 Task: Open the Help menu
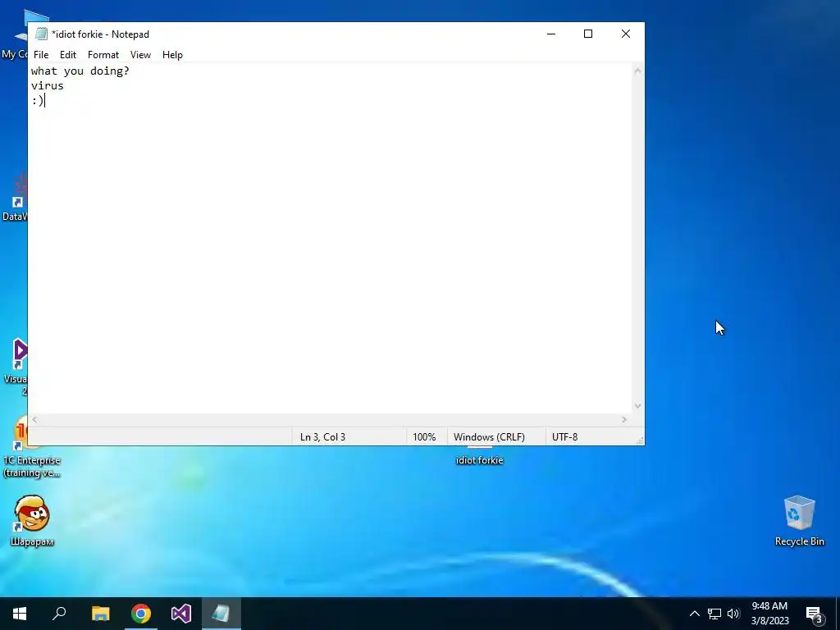click(172, 55)
